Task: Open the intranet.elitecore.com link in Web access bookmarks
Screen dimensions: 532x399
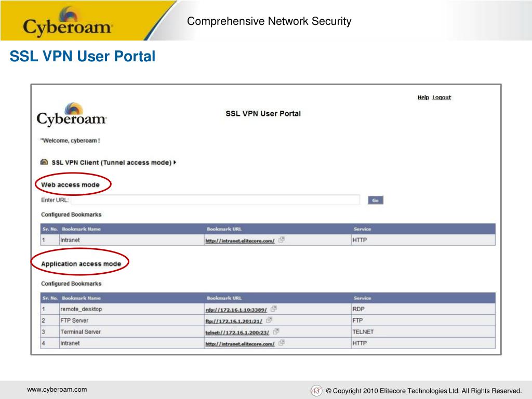Action: coord(240,241)
